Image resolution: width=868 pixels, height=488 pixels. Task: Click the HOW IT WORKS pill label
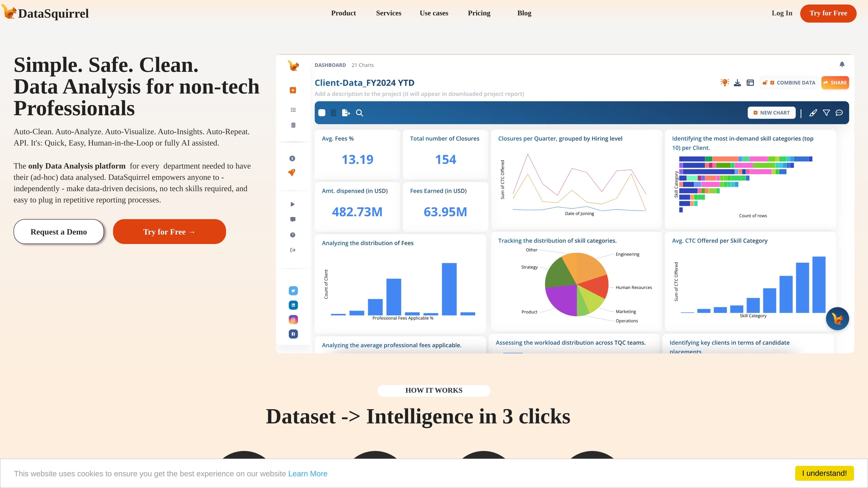point(434,391)
